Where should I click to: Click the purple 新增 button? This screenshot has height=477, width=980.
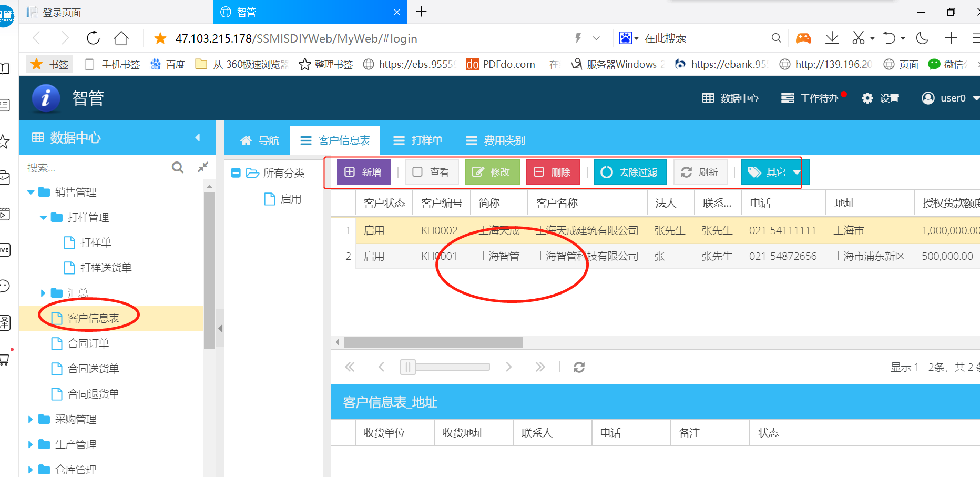tap(364, 172)
